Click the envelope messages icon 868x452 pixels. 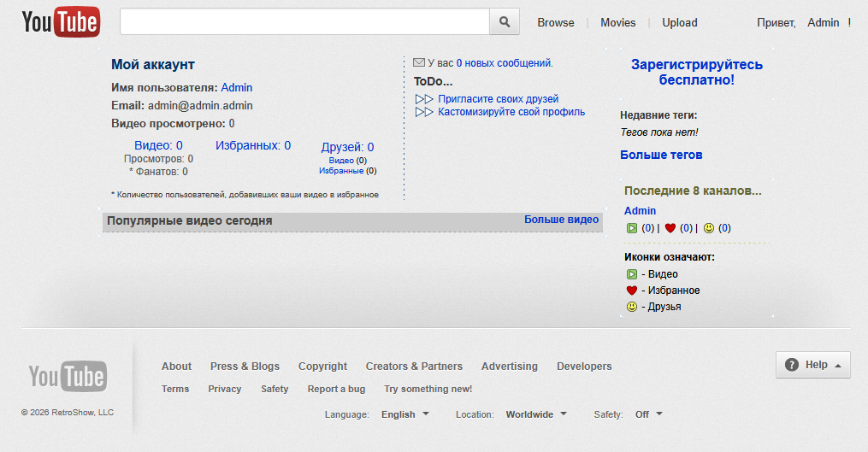click(x=419, y=62)
